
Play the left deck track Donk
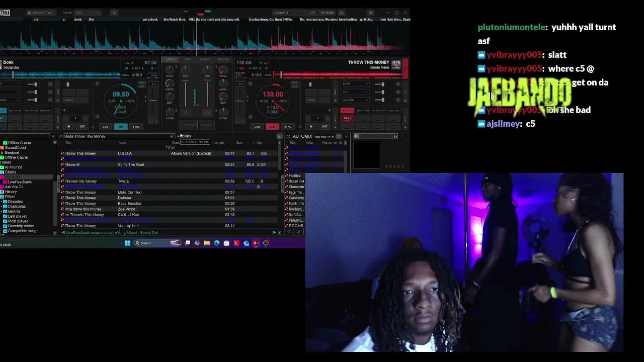coord(121,127)
